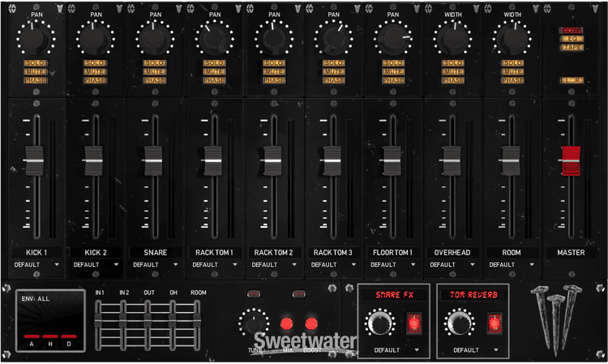
Task: Click the LCR button on master
Action: [571, 80]
